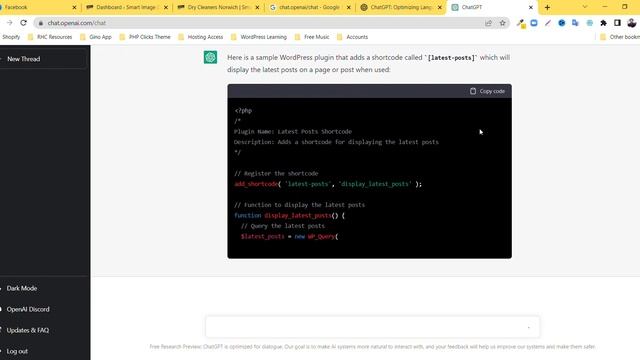
Task: Share this page icon in address bar
Action: [x=488, y=23]
